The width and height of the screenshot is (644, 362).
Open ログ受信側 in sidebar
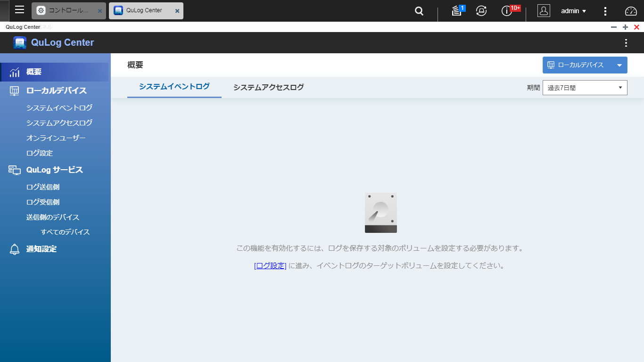click(43, 202)
